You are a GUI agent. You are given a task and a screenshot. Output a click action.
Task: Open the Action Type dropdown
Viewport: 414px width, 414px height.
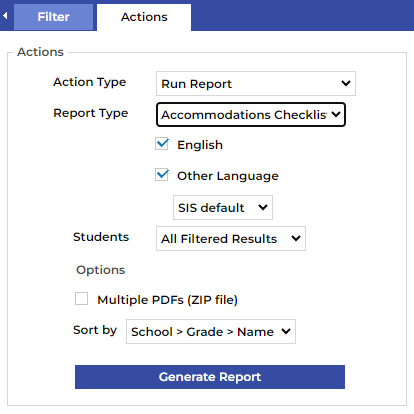(256, 83)
